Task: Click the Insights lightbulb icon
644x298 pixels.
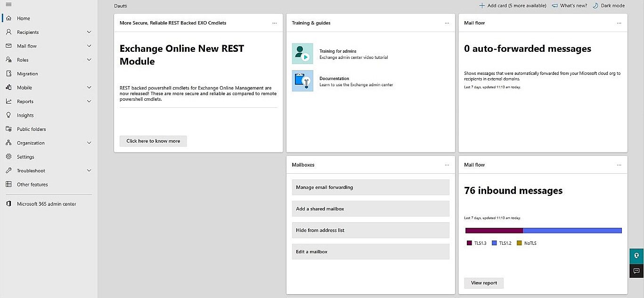Action: click(x=8, y=115)
